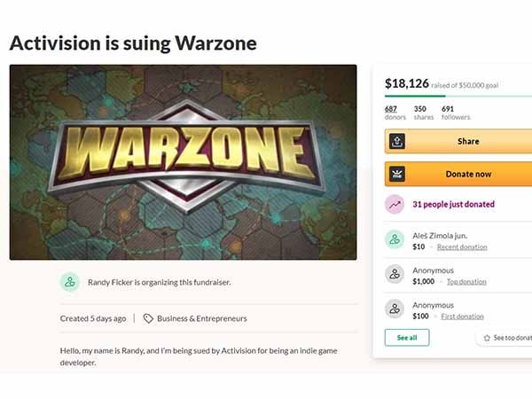
Task: Follow the Recent donation link
Action: [x=462, y=246]
